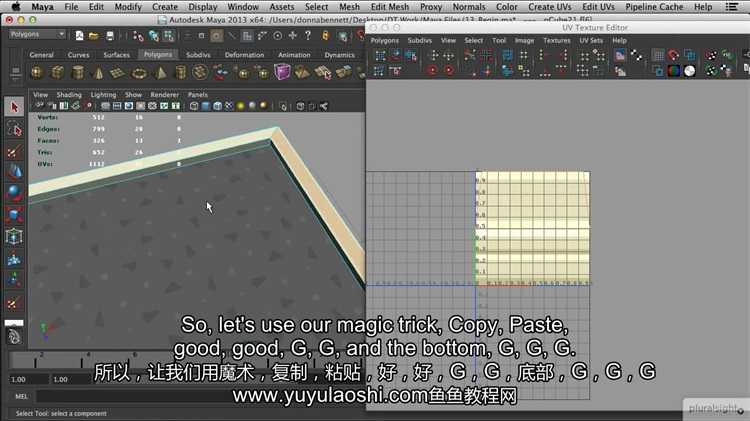Click the MEL command language button
The height and width of the screenshot is (421, 750).
pyautogui.click(x=22, y=397)
